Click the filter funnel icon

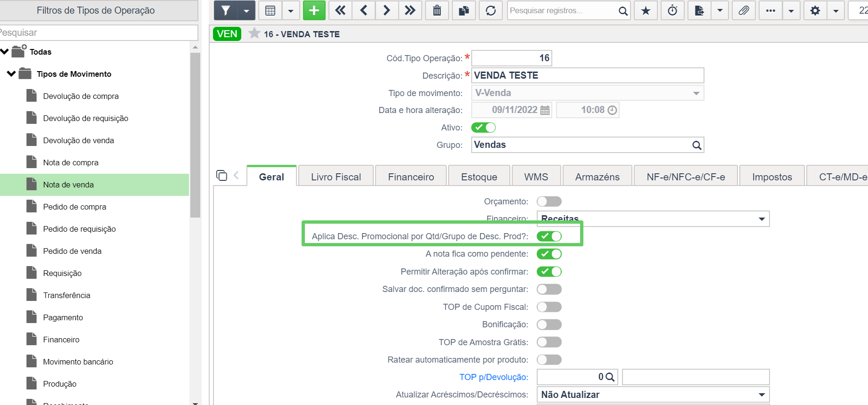point(226,10)
